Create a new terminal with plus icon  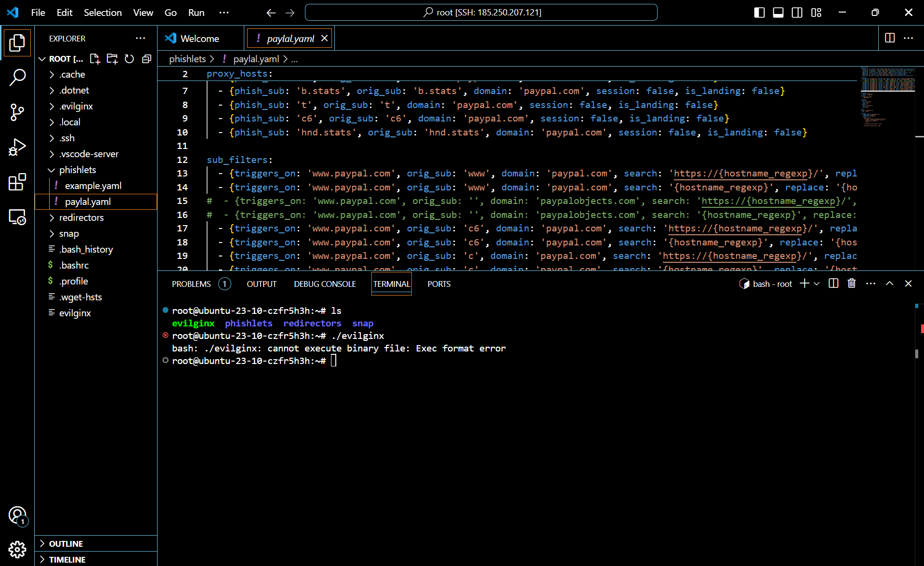(x=805, y=283)
